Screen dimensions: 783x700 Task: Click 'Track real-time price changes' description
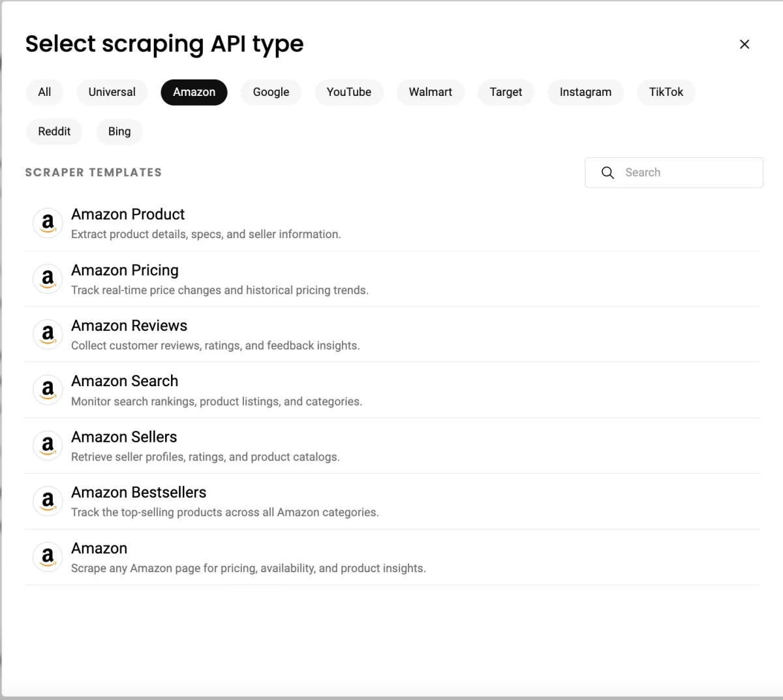click(220, 290)
